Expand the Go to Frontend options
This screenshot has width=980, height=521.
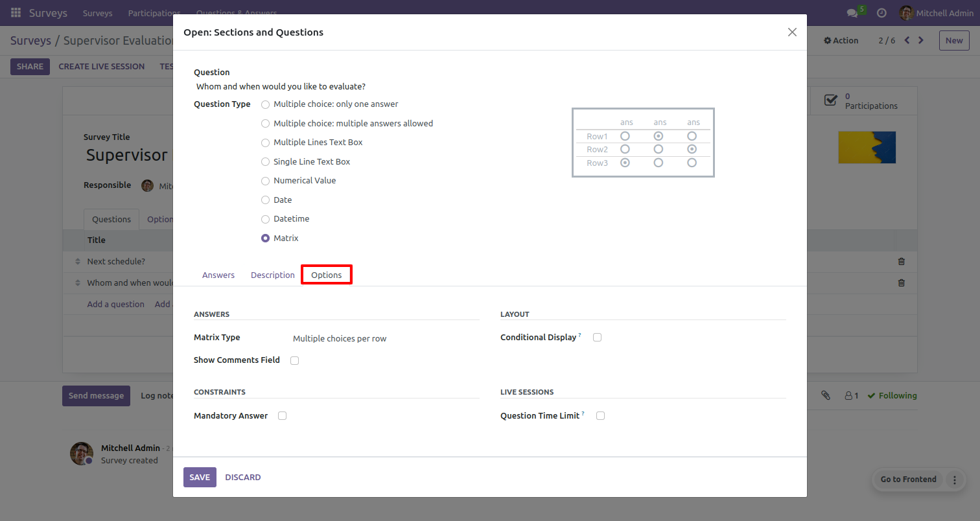954,480
